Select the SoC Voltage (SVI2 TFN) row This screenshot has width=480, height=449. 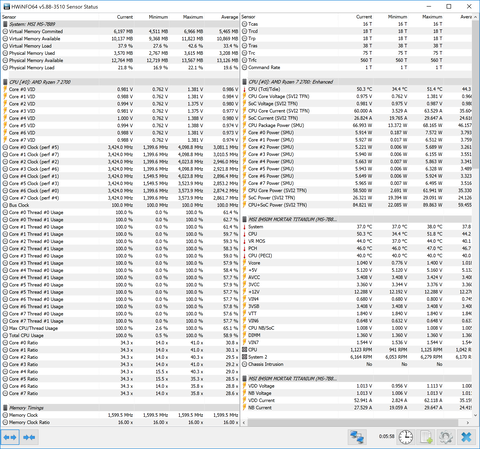[356, 104]
